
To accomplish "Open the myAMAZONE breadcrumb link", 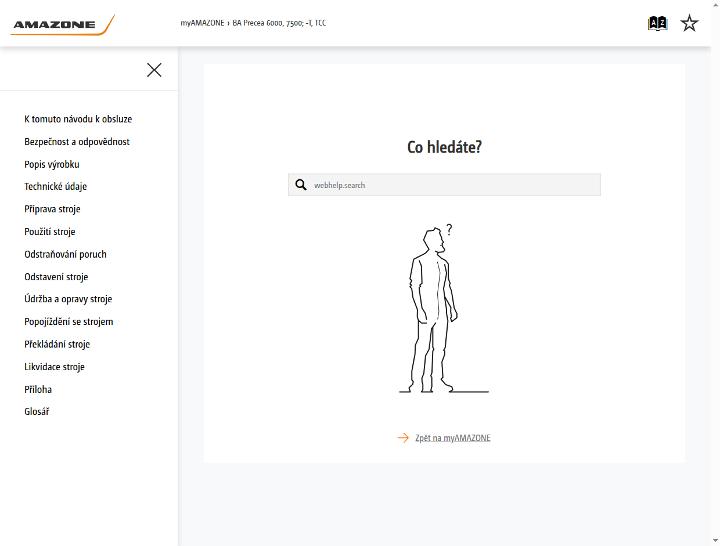I will 202,23.
